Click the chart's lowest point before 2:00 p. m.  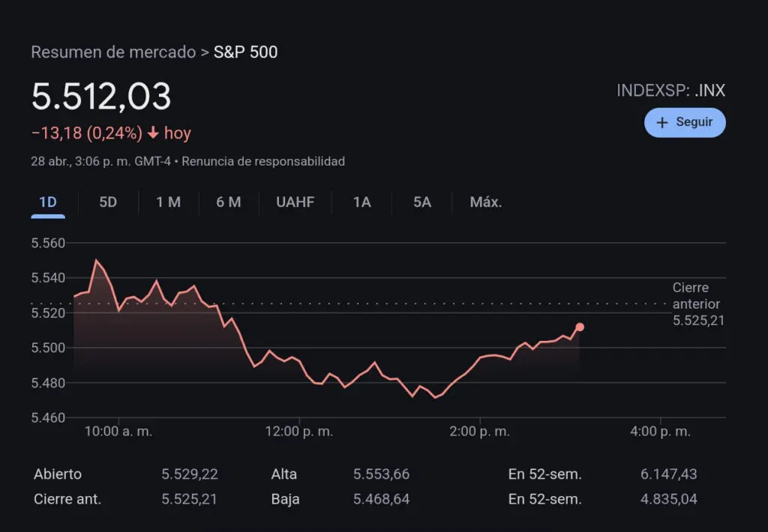click(435, 397)
